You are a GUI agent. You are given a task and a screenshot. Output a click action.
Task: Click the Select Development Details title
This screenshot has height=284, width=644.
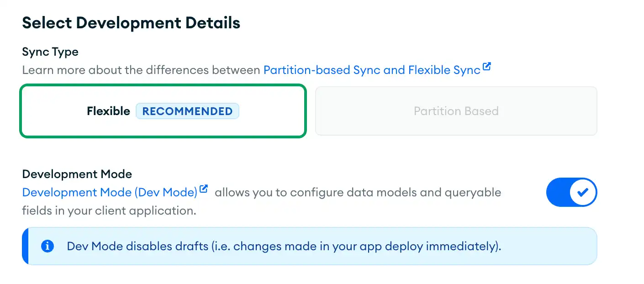click(131, 22)
